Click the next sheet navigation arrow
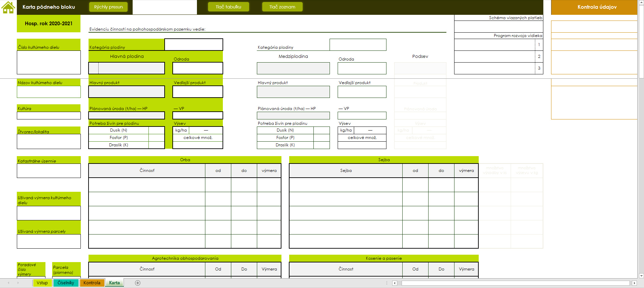This screenshot has height=288, width=644. pos(18,283)
